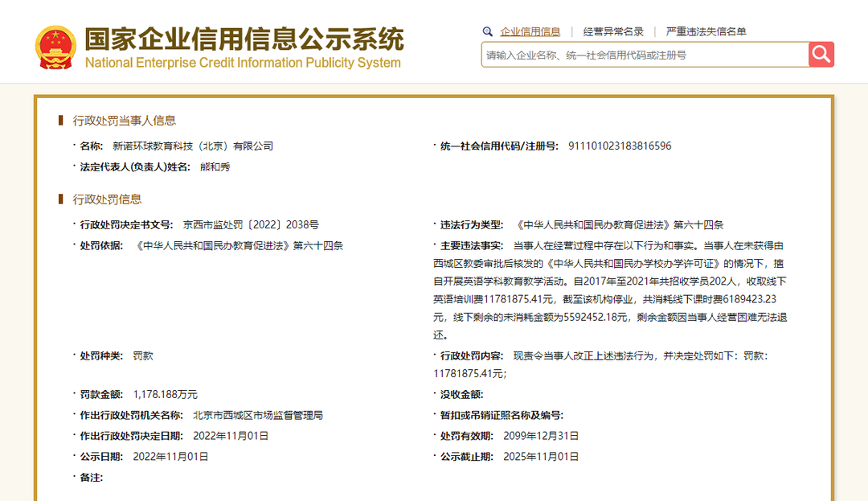Click the national emblem logo
This screenshot has width=868, height=501.
pyautogui.click(x=55, y=47)
